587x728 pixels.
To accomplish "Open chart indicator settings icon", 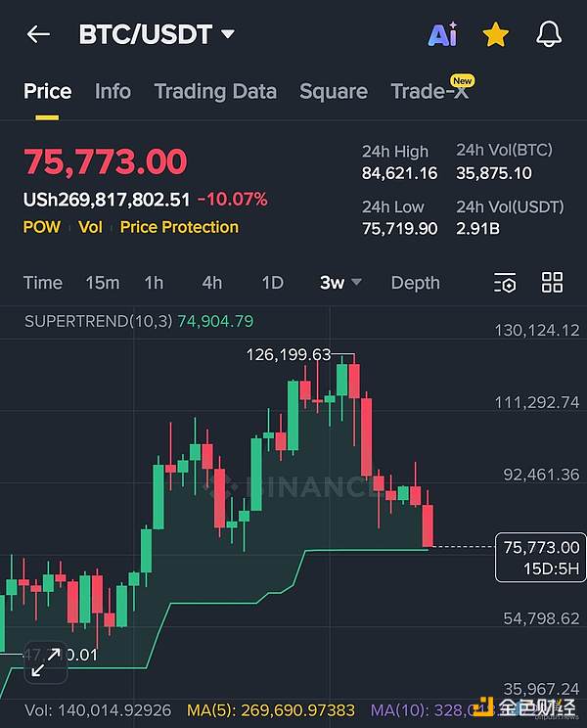I will coord(505,284).
